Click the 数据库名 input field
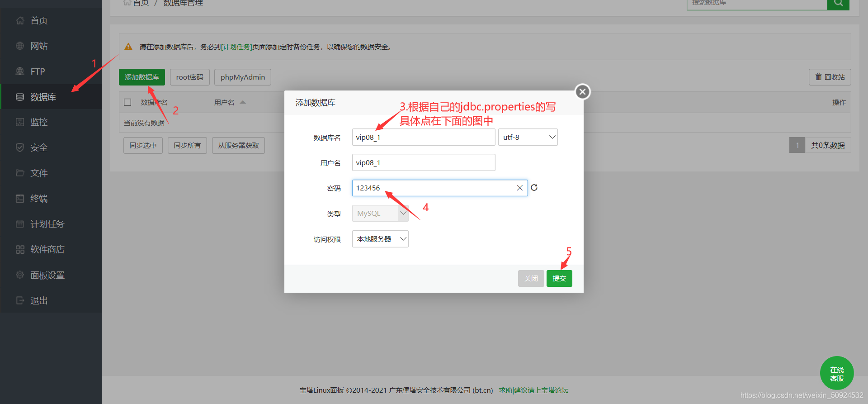Image resolution: width=868 pixels, height=404 pixels. [x=424, y=137]
